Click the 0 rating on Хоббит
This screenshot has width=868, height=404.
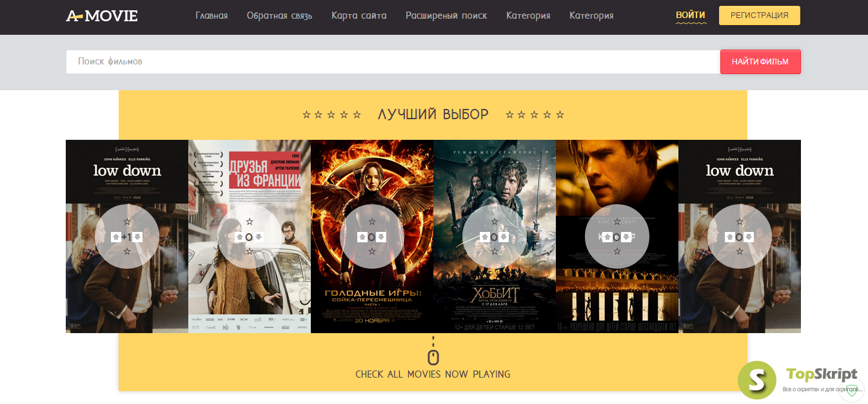(494, 237)
